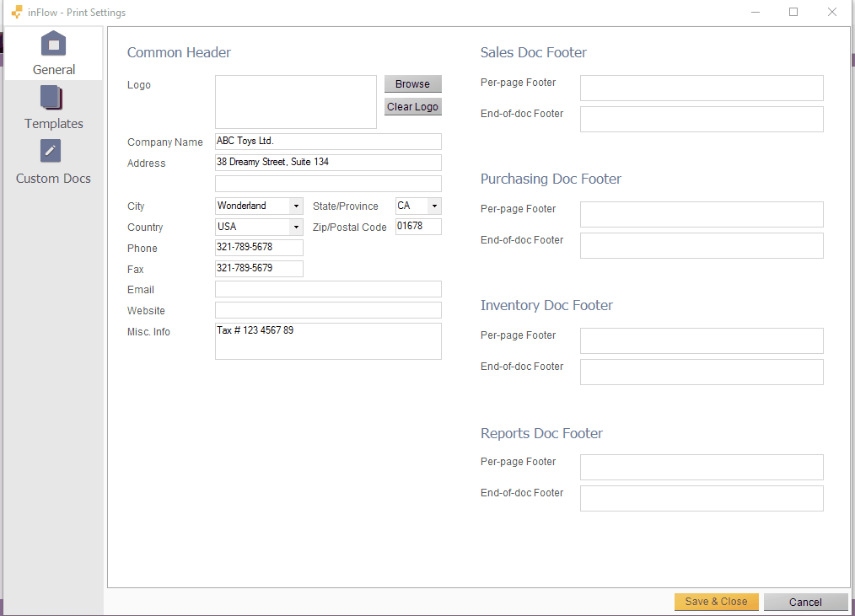
Task: Minimize the Print Settings window
Action: pyautogui.click(x=756, y=12)
